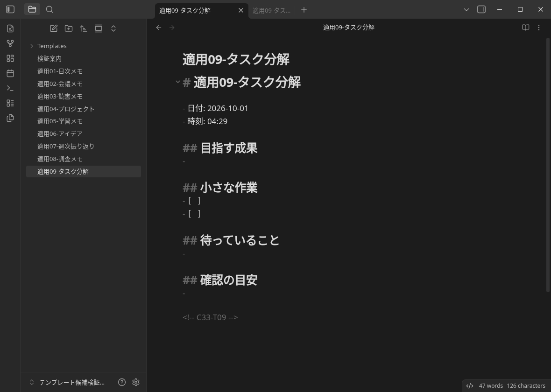
Task: Click the C33-T09 comment line
Action: [x=210, y=317]
